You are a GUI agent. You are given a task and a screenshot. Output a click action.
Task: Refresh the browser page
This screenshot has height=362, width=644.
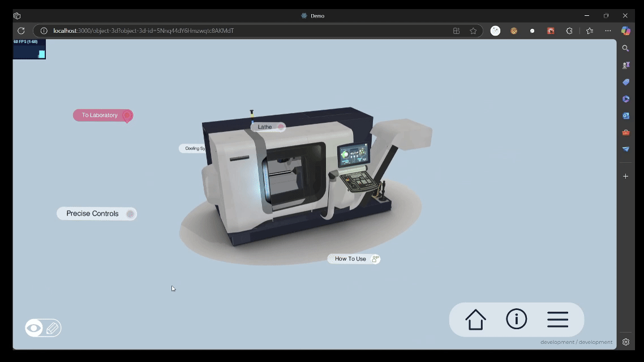click(21, 31)
